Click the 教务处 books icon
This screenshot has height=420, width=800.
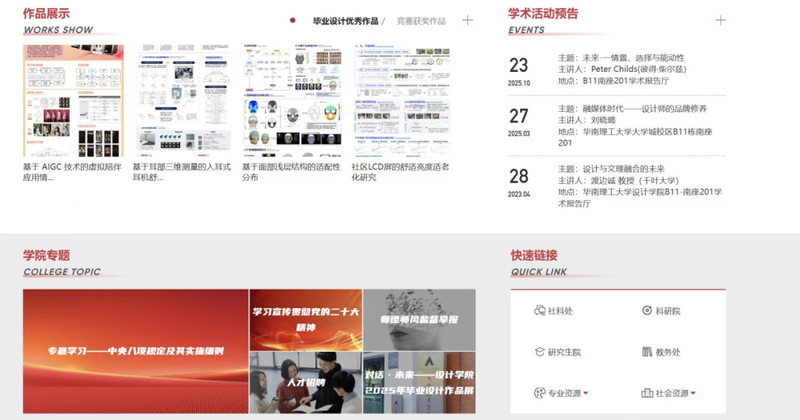pos(647,352)
